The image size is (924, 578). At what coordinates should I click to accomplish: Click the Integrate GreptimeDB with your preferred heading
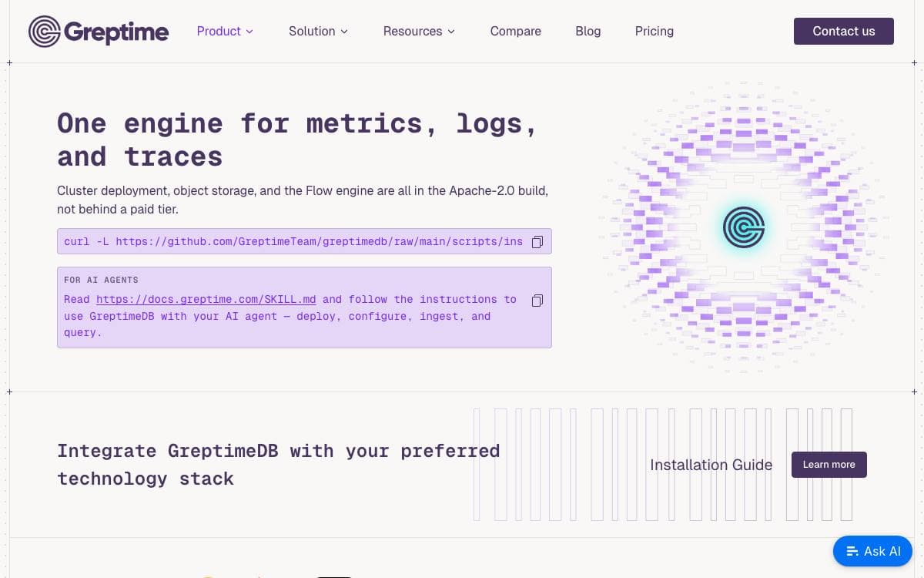(x=279, y=465)
